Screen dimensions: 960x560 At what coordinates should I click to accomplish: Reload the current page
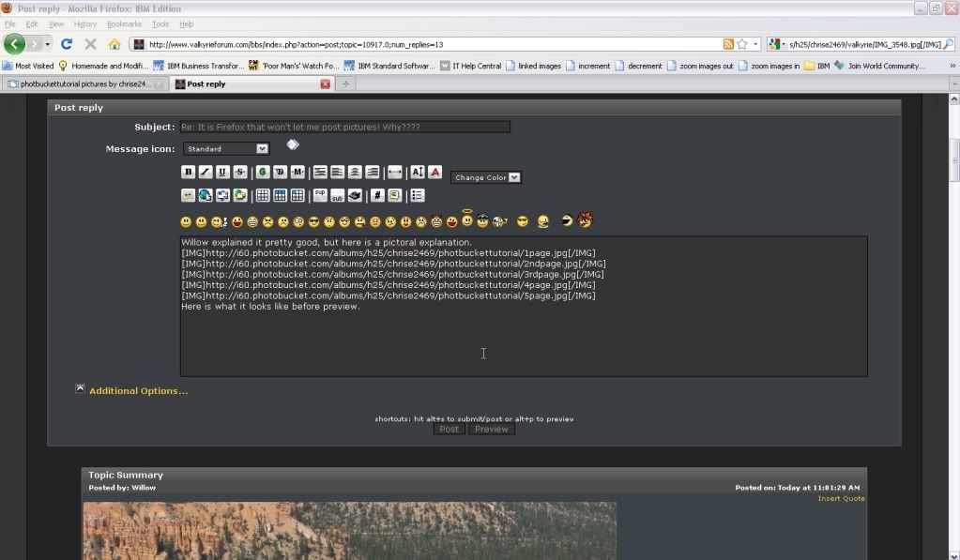67,44
